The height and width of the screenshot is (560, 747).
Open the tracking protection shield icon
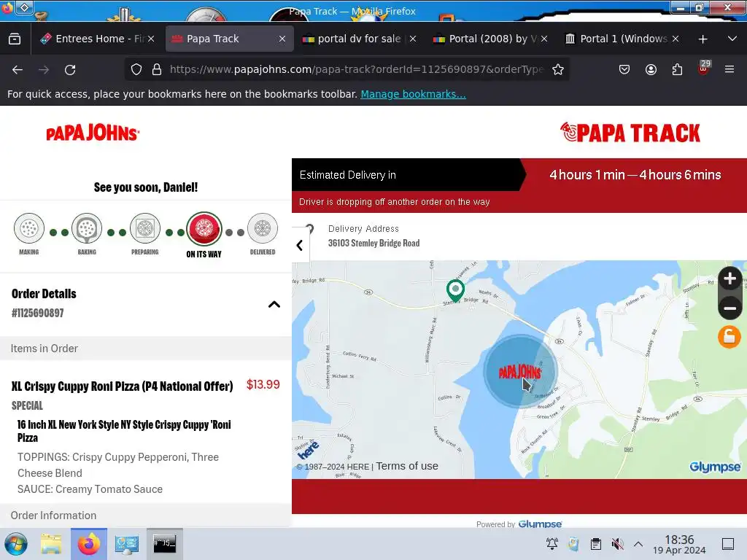(136, 69)
